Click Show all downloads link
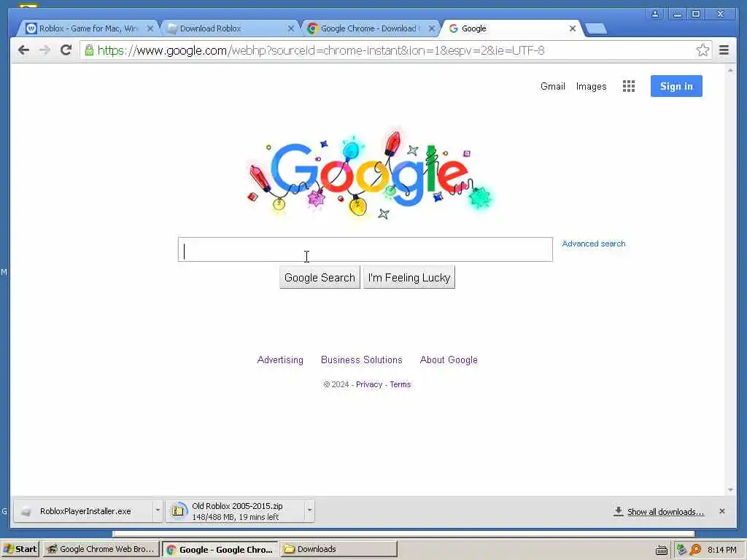 [665, 512]
